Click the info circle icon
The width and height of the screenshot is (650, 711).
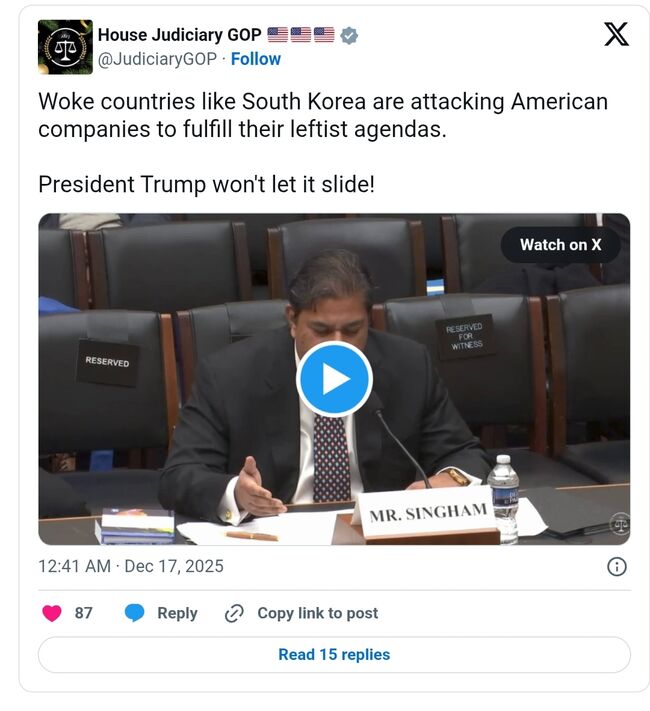click(x=616, y=567)
